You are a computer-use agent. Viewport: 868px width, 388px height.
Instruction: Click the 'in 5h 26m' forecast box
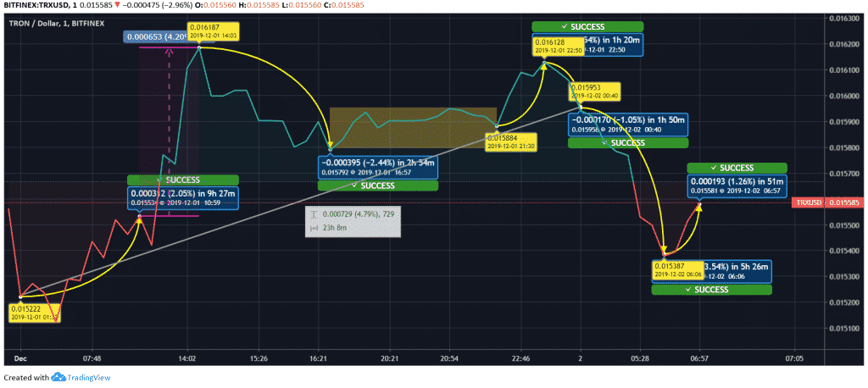pos(737,271)
